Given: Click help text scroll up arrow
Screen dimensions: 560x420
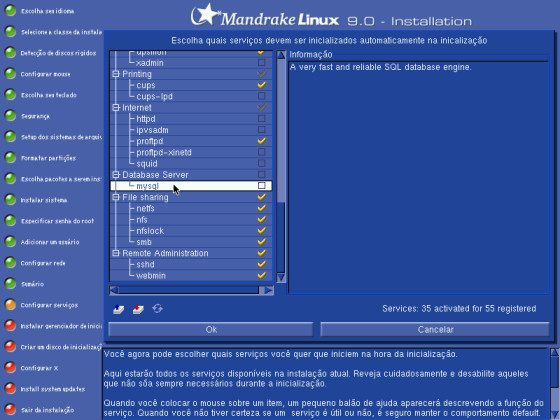Looking at the screenshot, I should point(555,352).
